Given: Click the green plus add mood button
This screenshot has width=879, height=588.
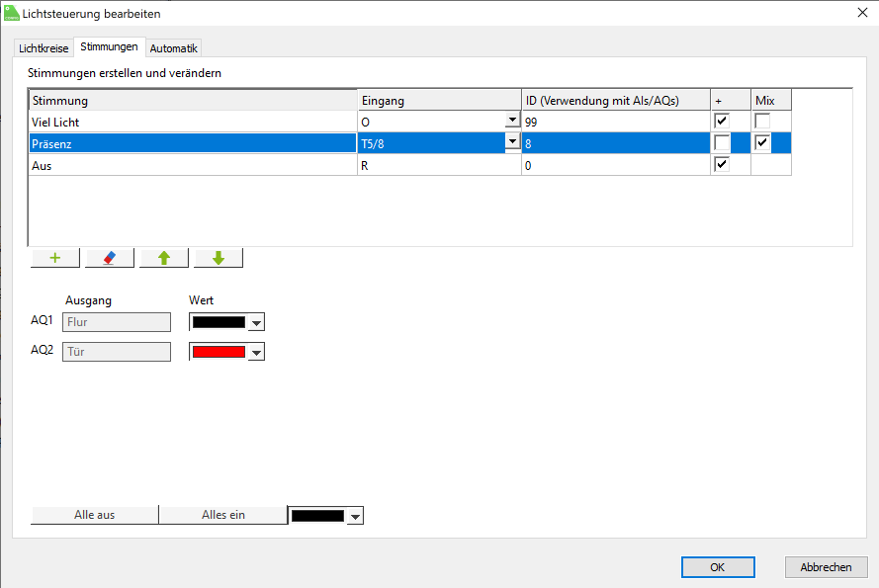Looking at the screenshot, I should coord(55,258).
